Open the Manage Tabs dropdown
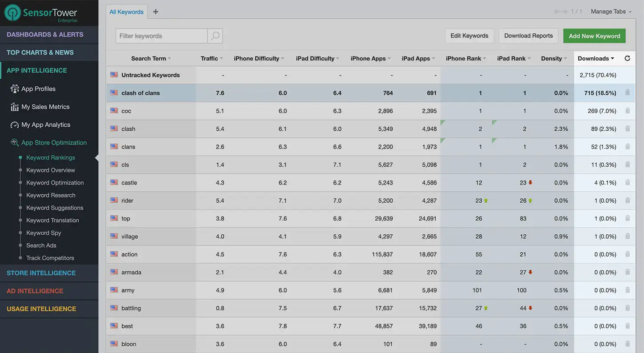 (611, 12)
